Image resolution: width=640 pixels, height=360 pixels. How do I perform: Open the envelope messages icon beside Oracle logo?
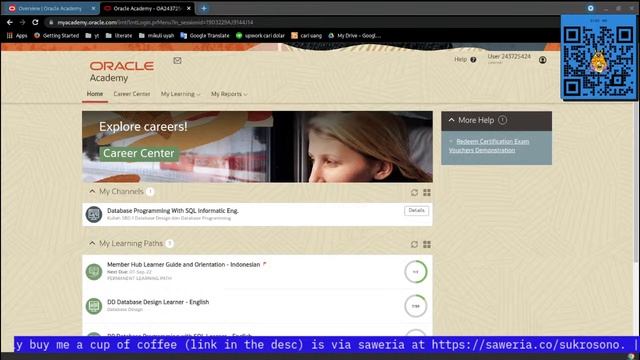pyautogui.click(x=177, y=60)
